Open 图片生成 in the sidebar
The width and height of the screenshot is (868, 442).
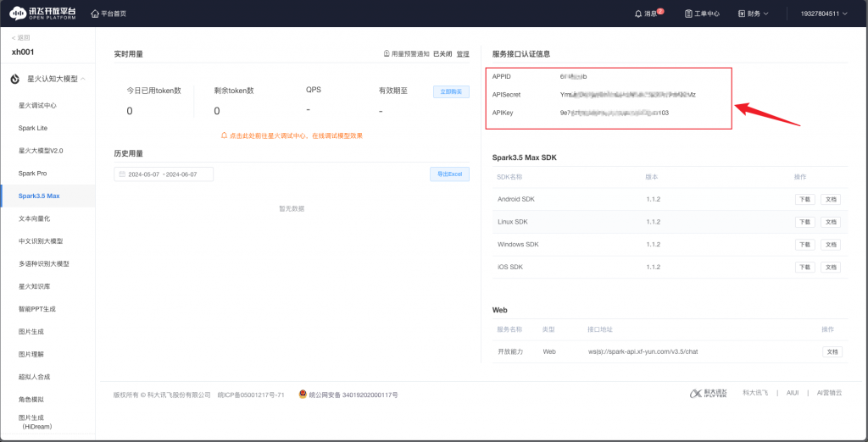31,331
